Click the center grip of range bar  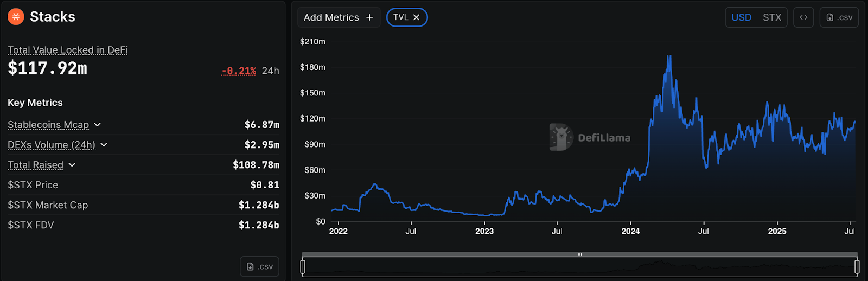pos(580,254)
